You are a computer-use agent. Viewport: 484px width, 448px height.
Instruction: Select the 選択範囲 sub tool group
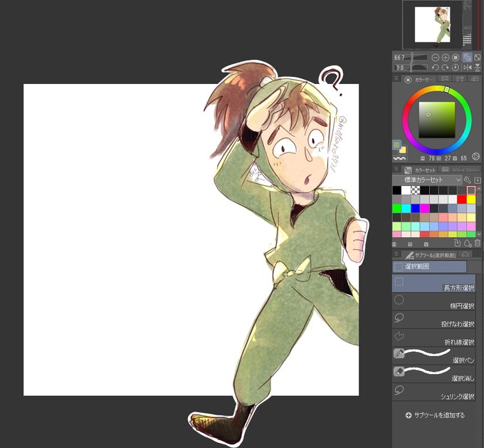coord(429,266)
